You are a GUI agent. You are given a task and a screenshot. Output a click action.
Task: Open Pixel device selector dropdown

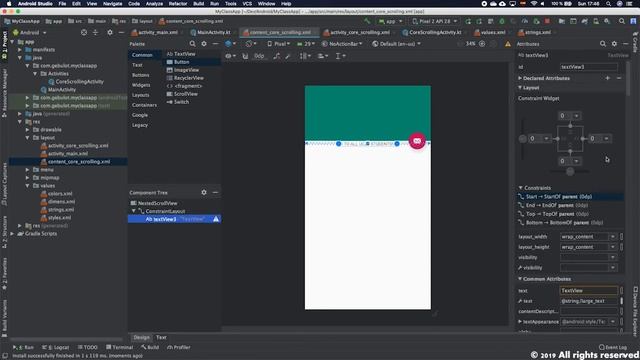coord(278,44)
